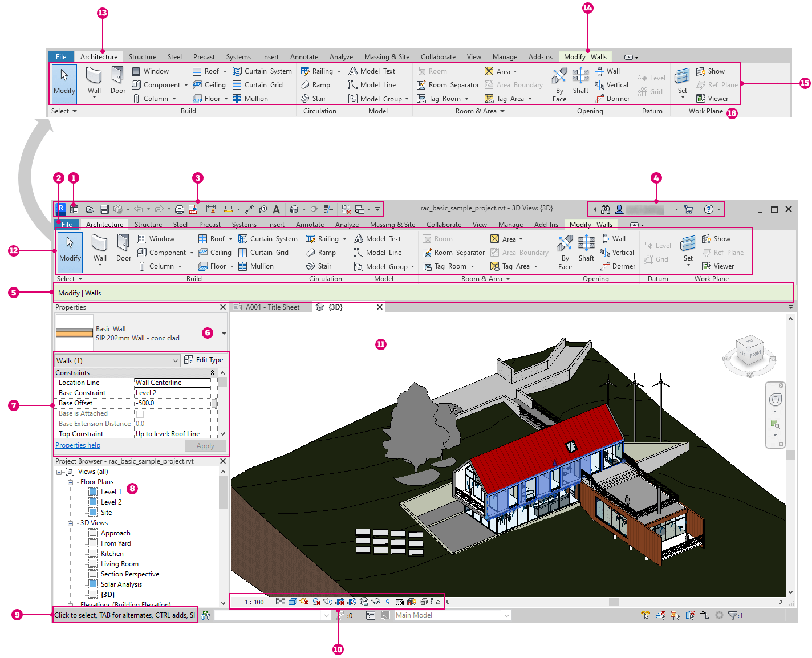Open the Main Model design options dropdown
This screenshot has width=812, height=658.
[506, 615]
